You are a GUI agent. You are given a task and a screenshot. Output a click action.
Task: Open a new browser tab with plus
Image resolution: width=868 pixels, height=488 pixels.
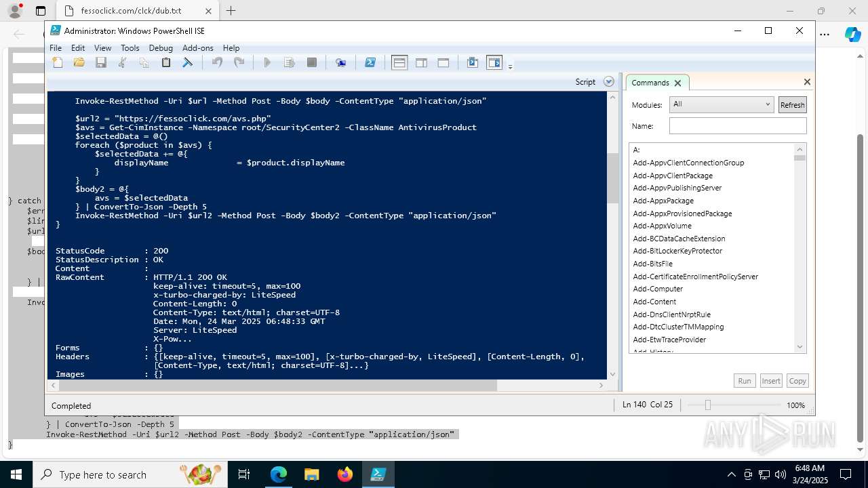pos(231,11)
